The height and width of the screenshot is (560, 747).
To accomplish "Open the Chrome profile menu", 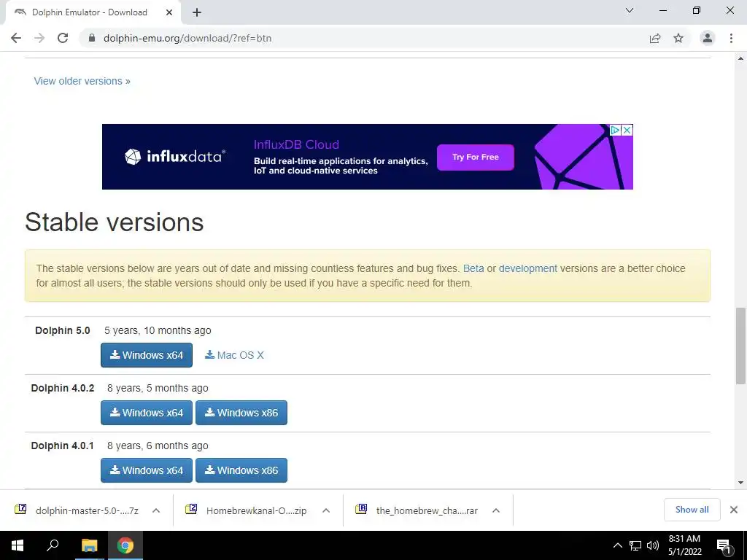I will (x=708, y=38).
